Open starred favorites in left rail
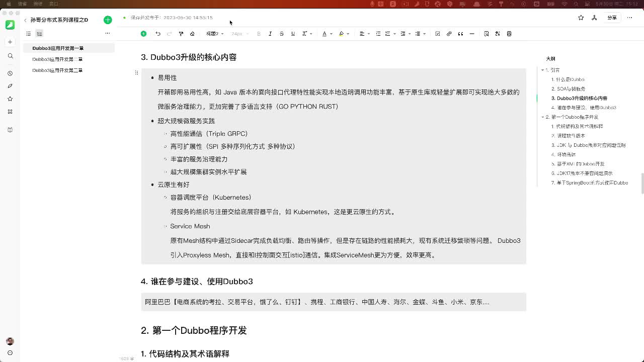Screen dimensions: 644x362 [x=10, y=99]
